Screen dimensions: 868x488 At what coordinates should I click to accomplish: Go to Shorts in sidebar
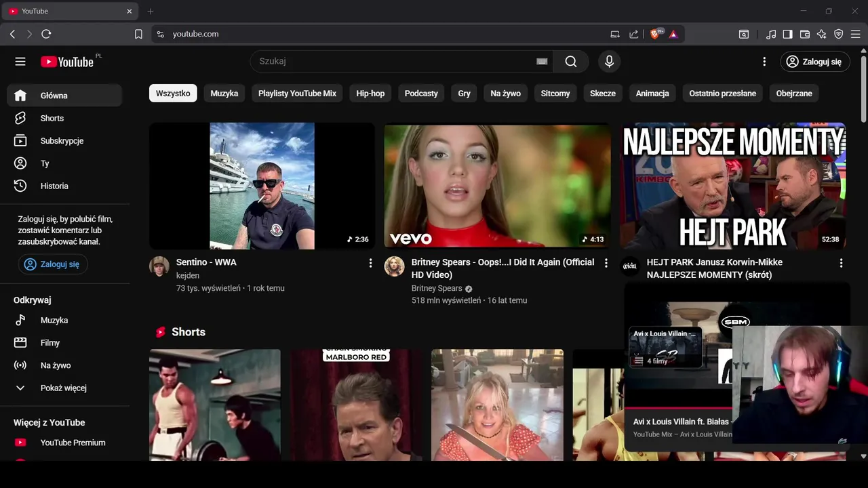point(64,118)
